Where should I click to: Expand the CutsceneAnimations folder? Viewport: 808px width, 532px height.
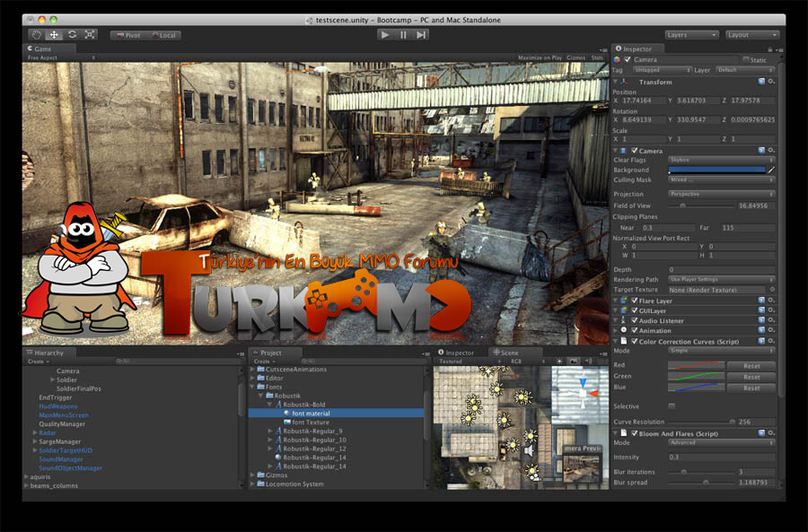click(x=252, y=370)
